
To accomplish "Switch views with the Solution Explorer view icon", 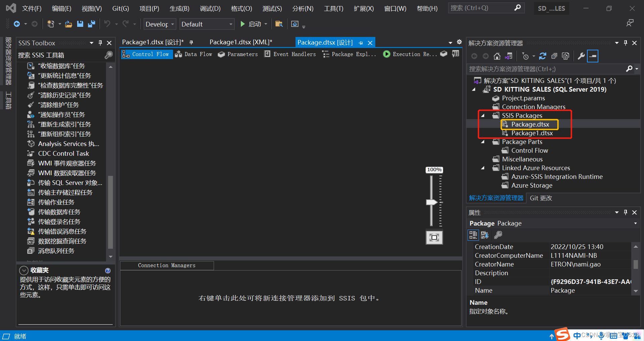I will [508, 56].
